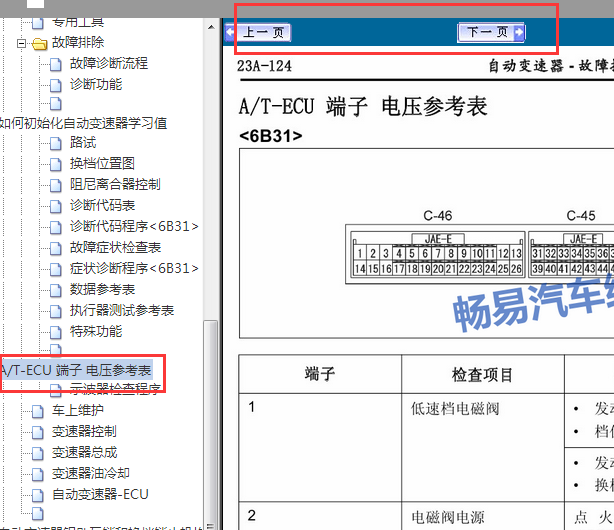
Task: Open the 诊断功能 tree item
Action: point(96,84)
